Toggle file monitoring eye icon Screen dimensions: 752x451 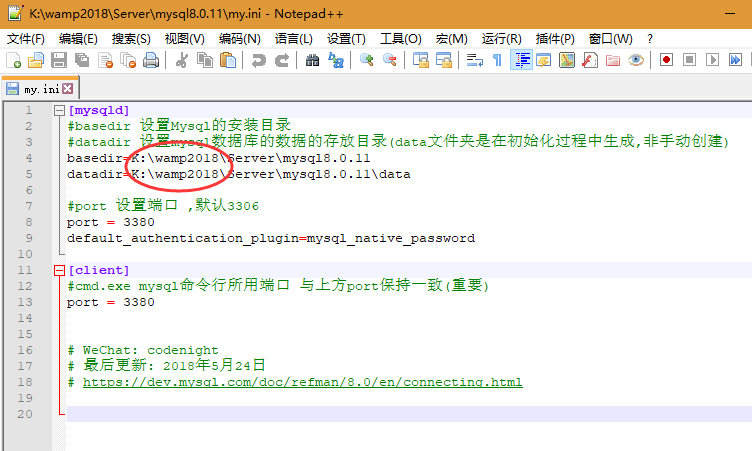(x=636, y=60)
